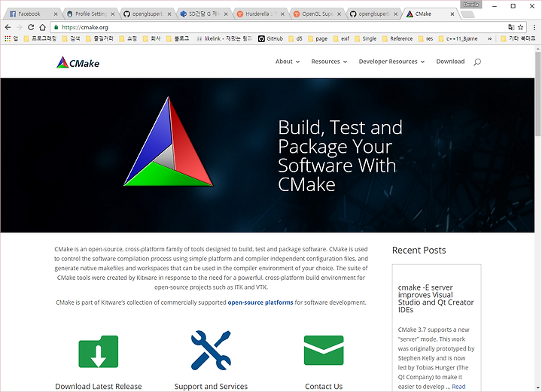
Task: Open a new tab button
Action: point(467,14)
